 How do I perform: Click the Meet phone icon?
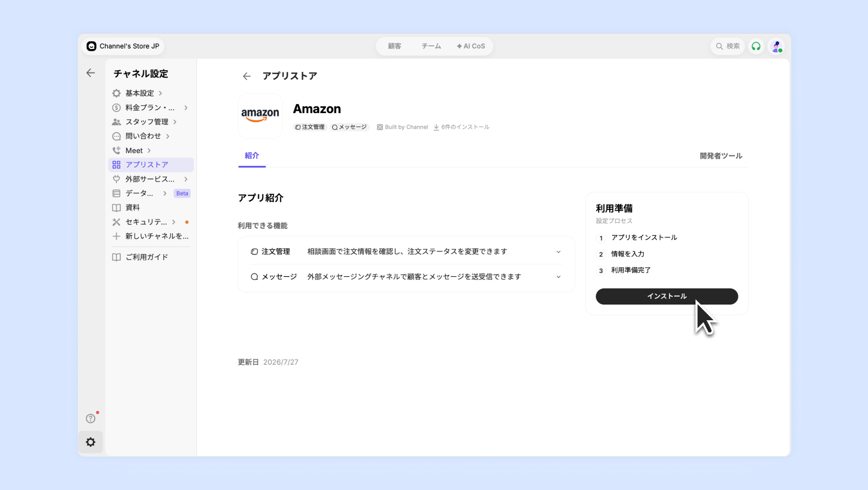pyautogui.click(x=116, y=150)
